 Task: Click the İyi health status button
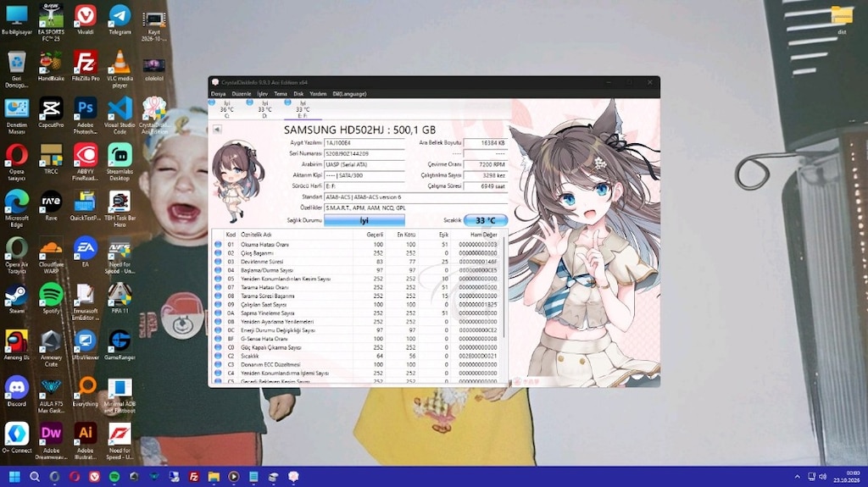(364, 220)
